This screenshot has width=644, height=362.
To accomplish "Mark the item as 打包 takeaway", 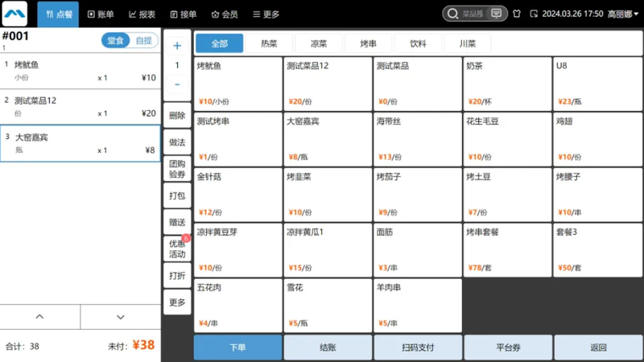I will tap(177, 195).
